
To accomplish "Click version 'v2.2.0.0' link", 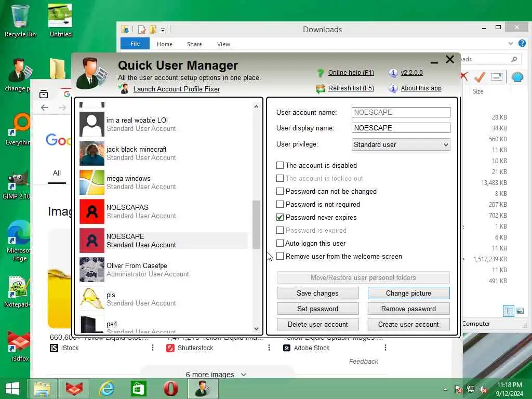I will click(411, 73).
